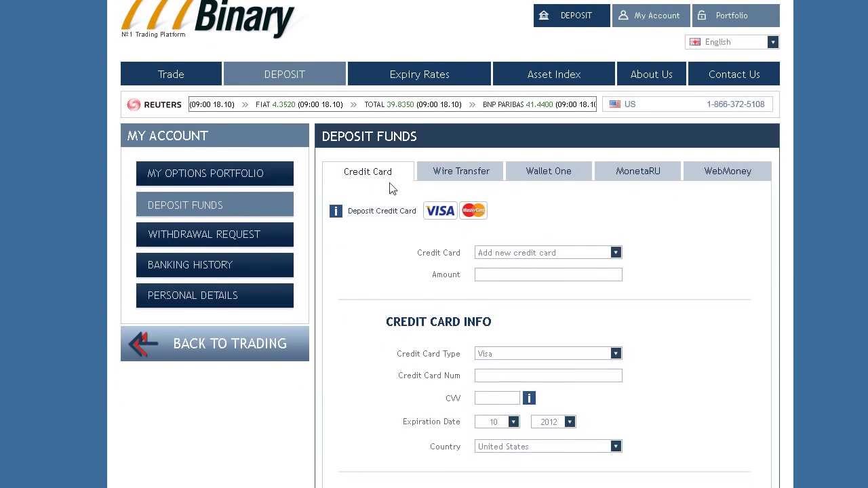Switch to the Wire Transfer tab
The height and width of the screenshot is (488, 868).
pyautogui.click(x=461, y=171)
